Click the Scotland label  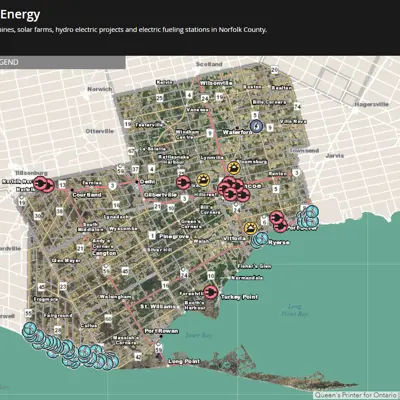[x=209, y=64]
